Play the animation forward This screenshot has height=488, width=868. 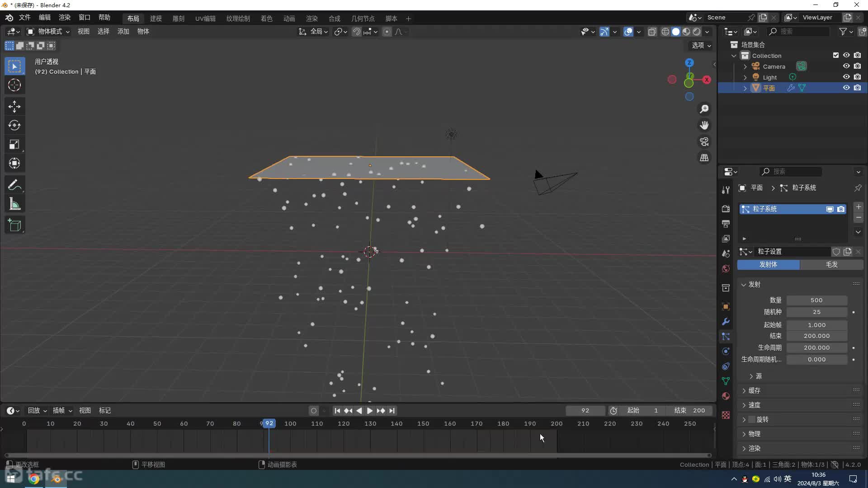coord(370,411)
